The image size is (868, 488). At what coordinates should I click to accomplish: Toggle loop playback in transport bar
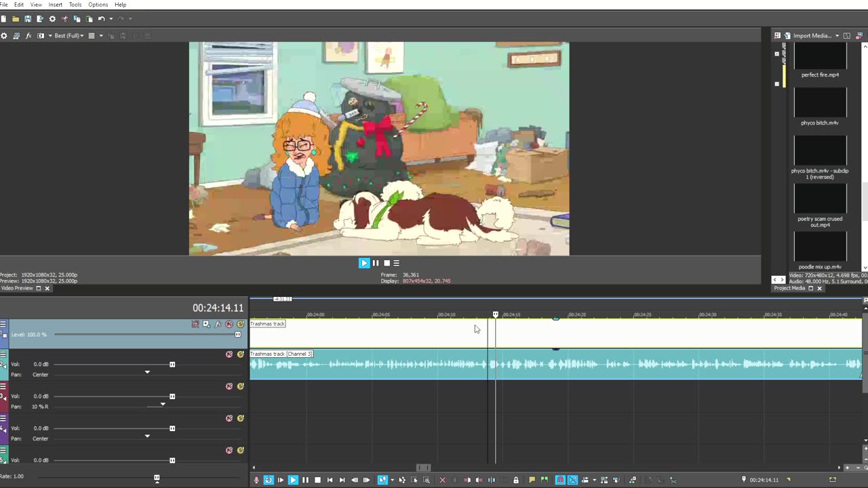tap(269, 480)
